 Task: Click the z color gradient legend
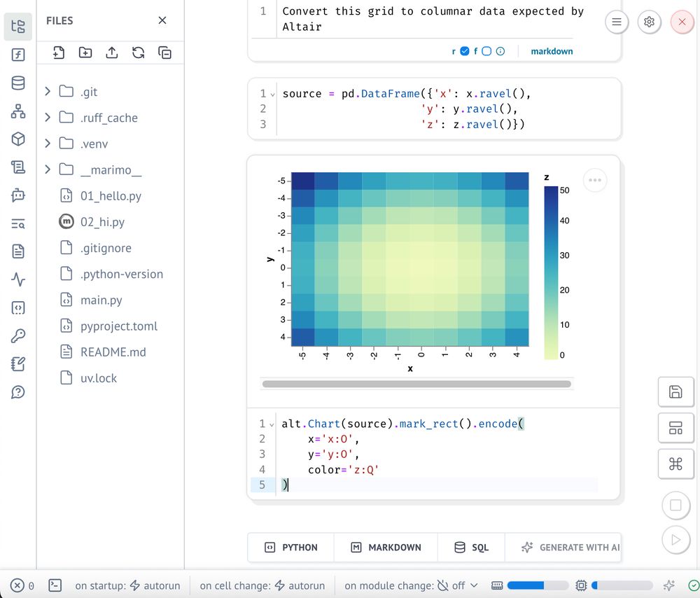[551, 272]
